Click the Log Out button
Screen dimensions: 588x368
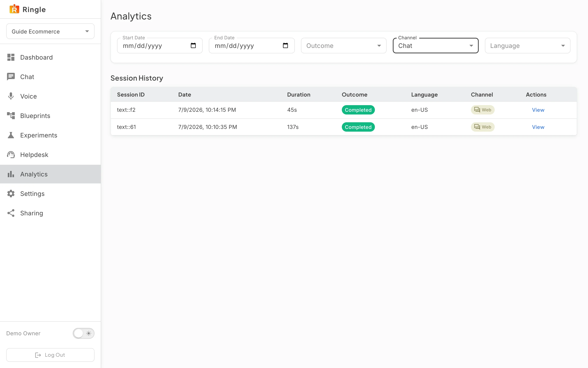(50, 355)
